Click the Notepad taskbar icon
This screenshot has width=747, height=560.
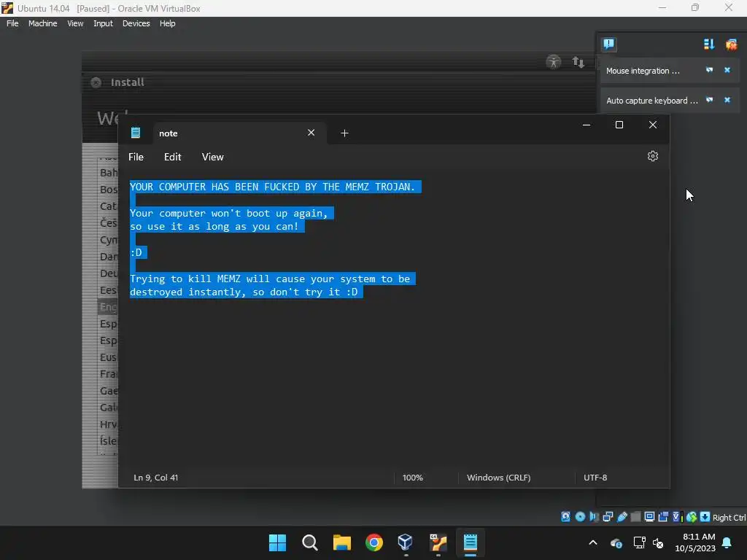pos(471,542)
